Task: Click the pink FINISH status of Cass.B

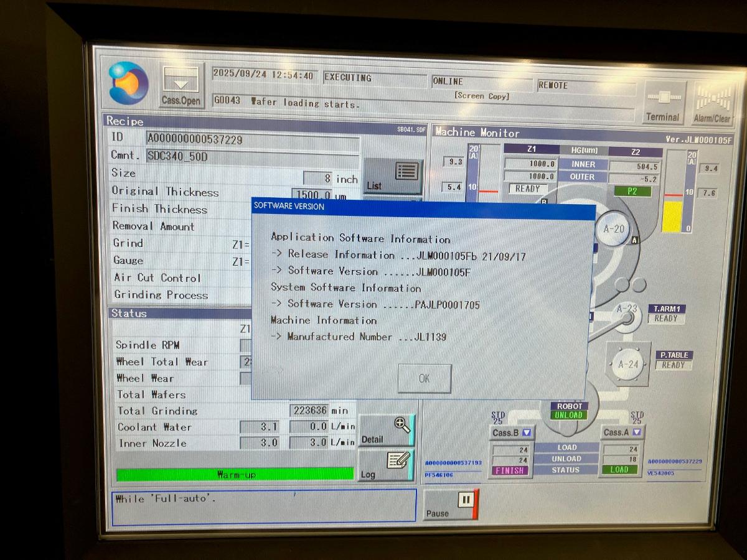Action: point(509,470)
